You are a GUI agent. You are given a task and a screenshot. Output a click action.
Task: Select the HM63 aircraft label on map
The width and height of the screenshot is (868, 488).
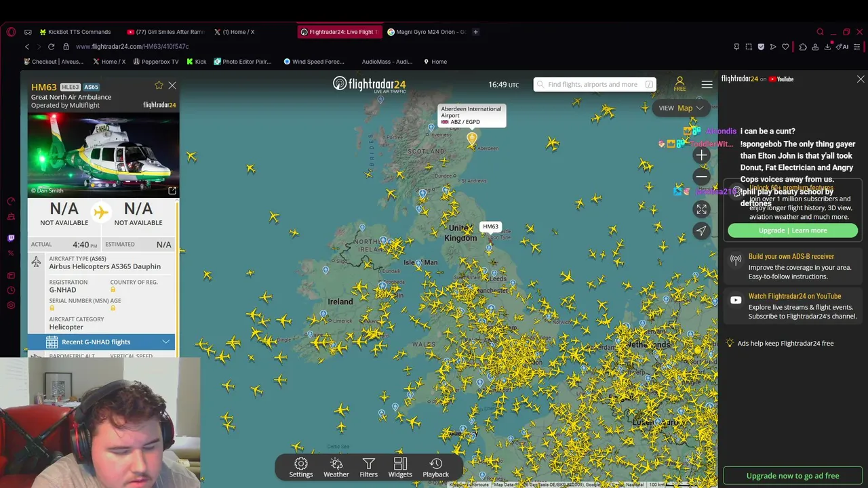pyautogui.click(x=490, y=227)
